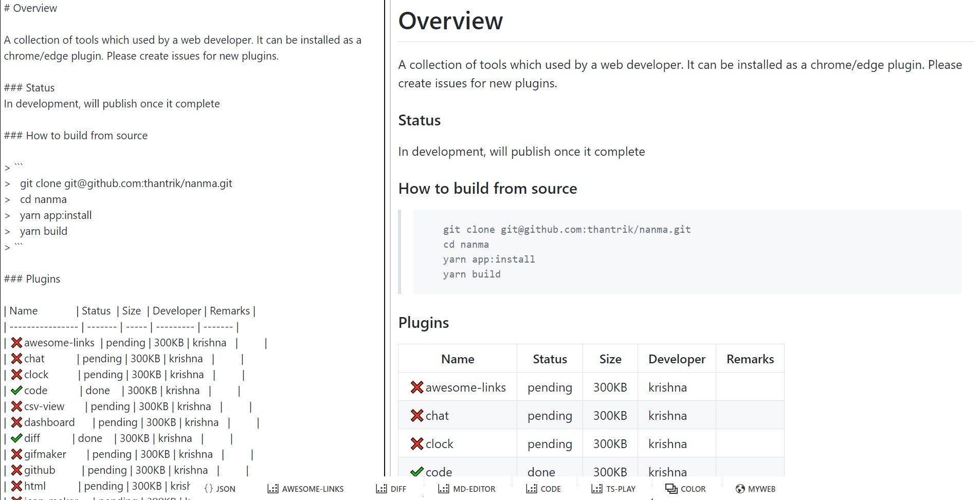This screenshot has height=500, width=980.
Task: Click the Overview heading in preview
Action: coord(450,21)
